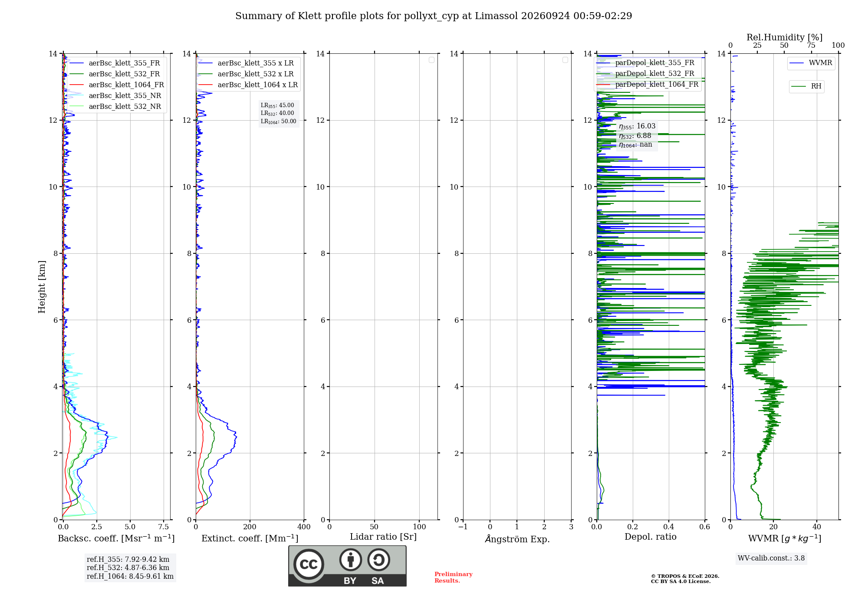Viewport: 868px width, 590px height.
Task: Click the LR532: 40.00 value
Action: click(277, 113)
